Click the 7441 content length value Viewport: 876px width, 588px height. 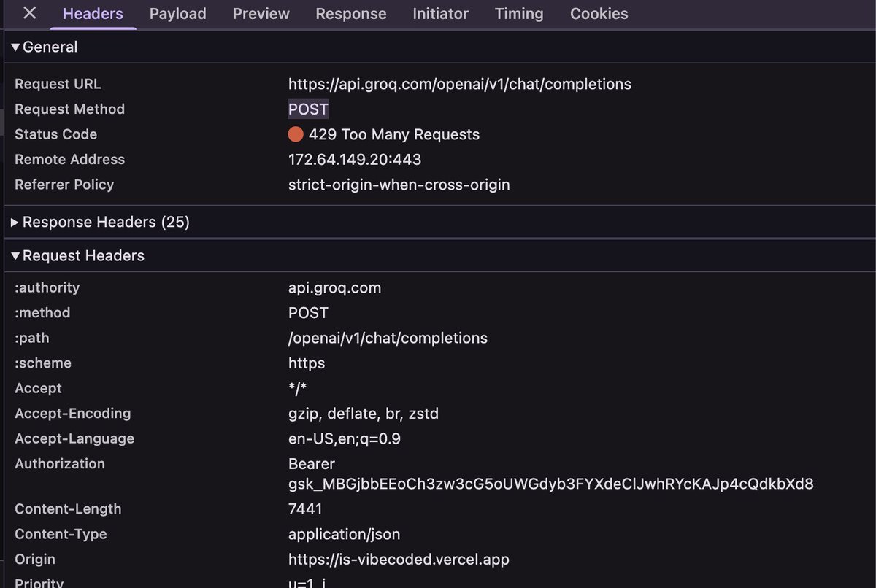pos(305,508)
